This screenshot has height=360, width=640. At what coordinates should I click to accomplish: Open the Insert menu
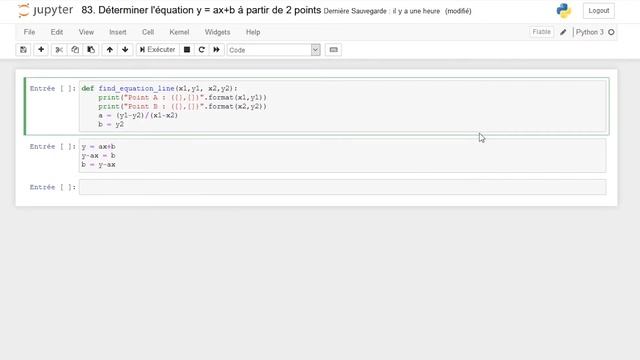coord(118,32)
